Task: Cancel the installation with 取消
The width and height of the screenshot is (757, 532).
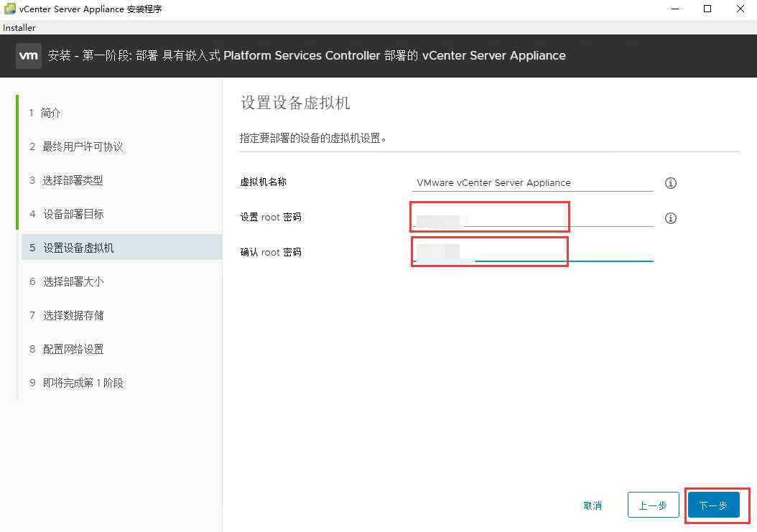Action: [593, 505]
